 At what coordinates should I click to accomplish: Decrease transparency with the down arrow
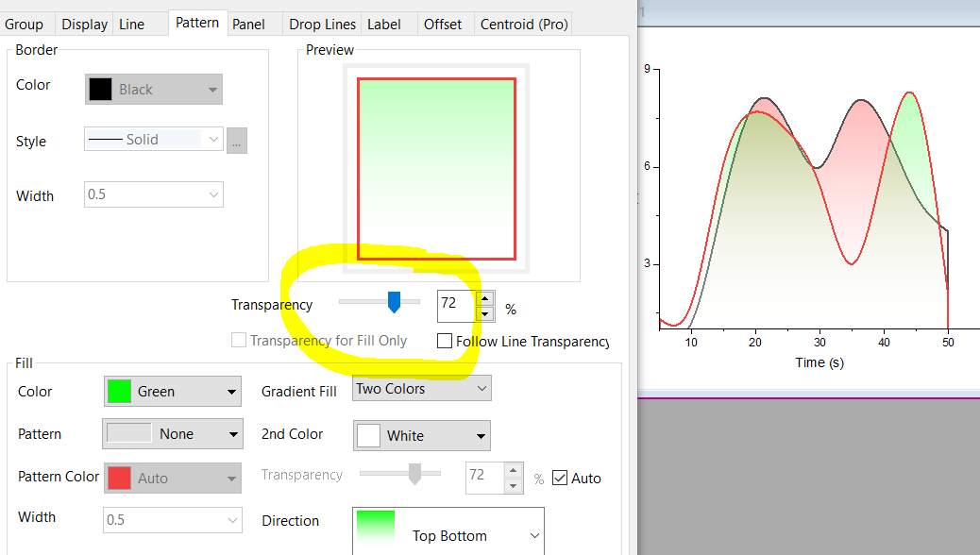(485, 313)
